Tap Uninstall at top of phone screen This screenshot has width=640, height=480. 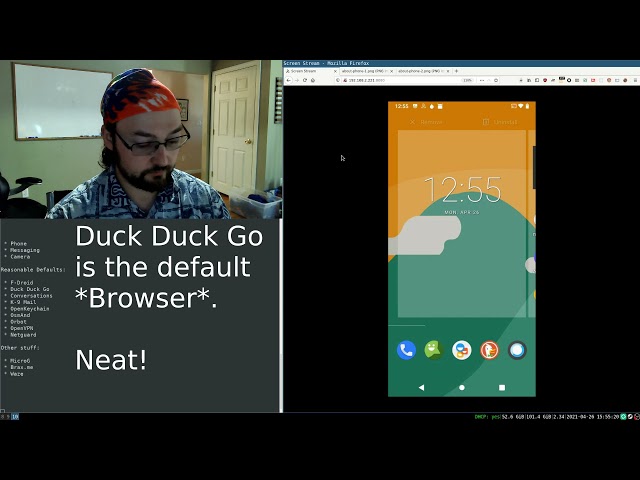[500, 122]
